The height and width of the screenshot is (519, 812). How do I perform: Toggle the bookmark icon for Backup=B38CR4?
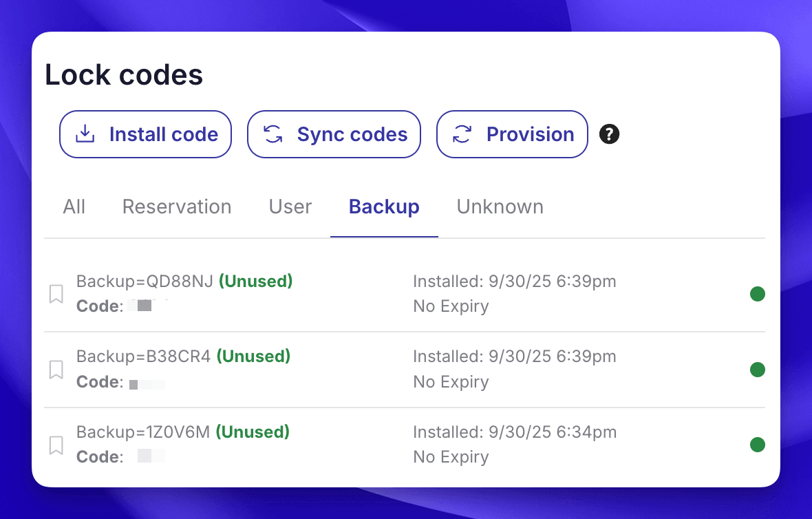coord(57,369)
